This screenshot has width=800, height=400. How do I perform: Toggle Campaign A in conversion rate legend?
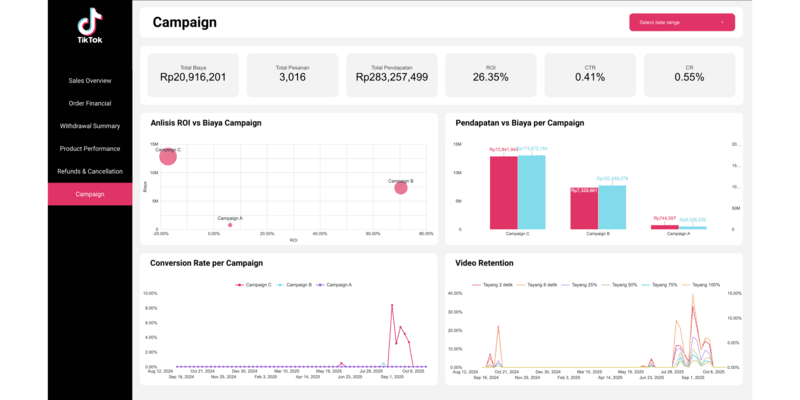(x=334, y=285)
